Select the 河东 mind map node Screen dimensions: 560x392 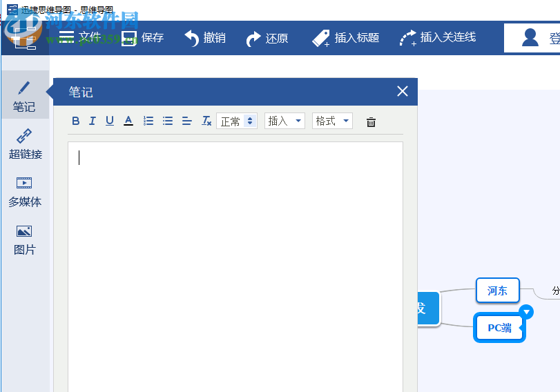pos(497,291)
